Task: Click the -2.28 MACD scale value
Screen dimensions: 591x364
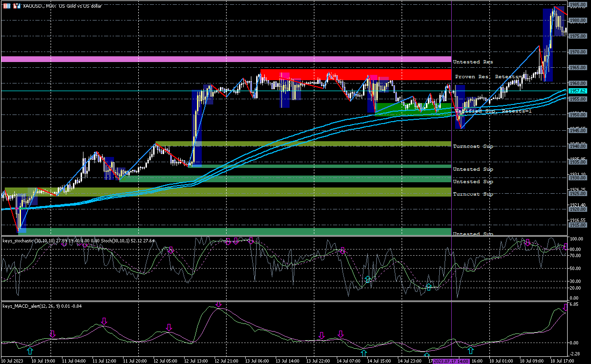Action: 575,354
